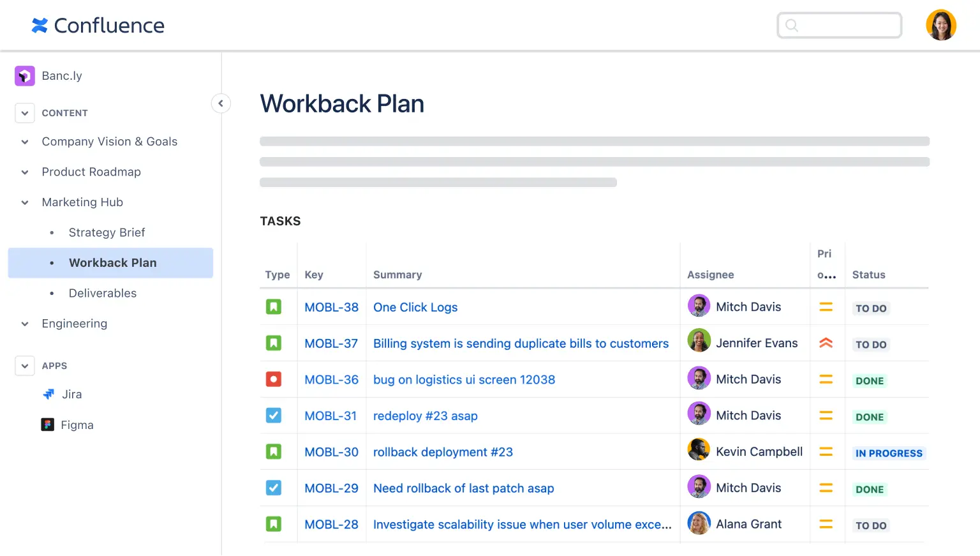This screenshot has width=980, height=556.
Task: Click the medium priority icon on MOBL-30
Action: (827, 451)
